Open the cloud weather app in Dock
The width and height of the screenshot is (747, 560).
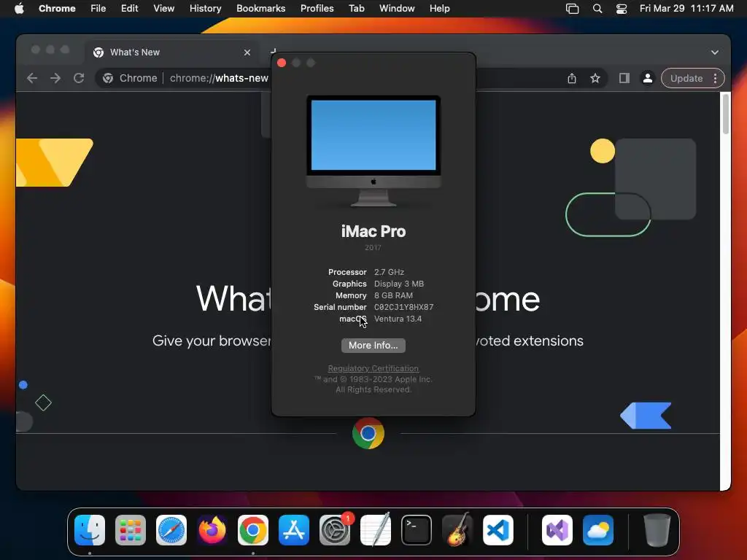(598, 530)
